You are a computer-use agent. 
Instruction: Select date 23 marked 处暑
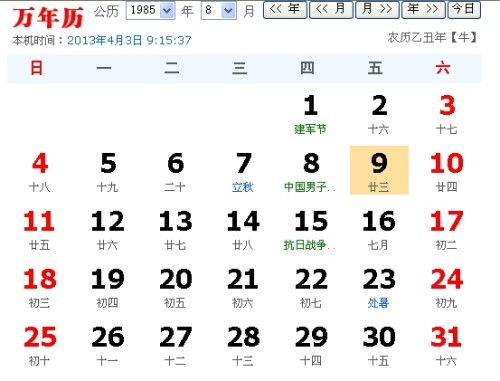tap(379, 288)
